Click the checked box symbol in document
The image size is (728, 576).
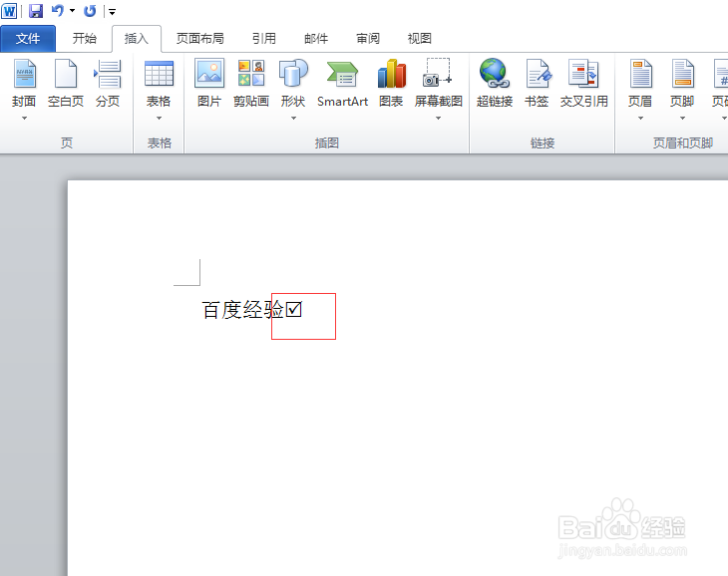click(293, 309)
